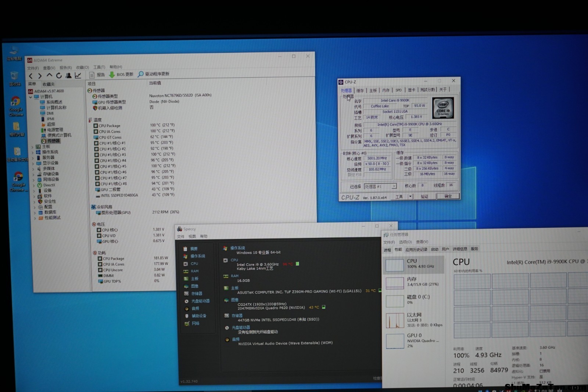
Task: Click the BIOS 更新 toolbar button
Action: 121,75
